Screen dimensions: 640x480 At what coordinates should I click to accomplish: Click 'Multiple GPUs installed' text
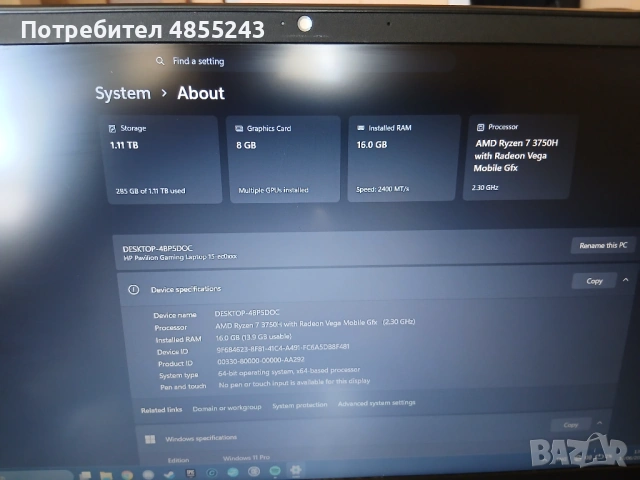coord(273,190)
